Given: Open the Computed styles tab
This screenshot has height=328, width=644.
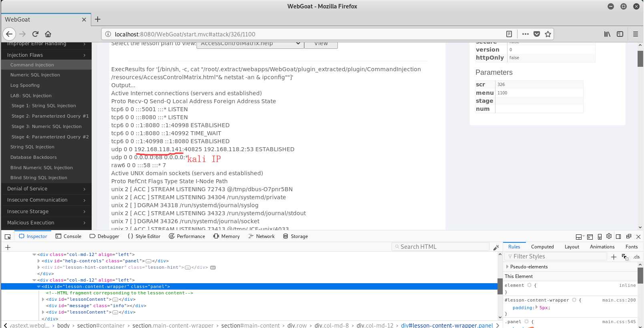Looking at the screenshot, I should click(x=542, y=247).
